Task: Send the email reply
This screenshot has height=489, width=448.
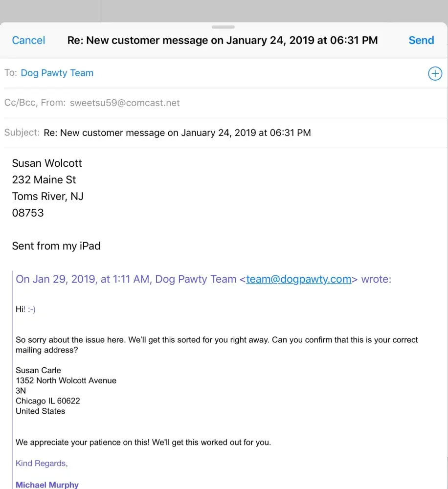Action: click(421, 41)
